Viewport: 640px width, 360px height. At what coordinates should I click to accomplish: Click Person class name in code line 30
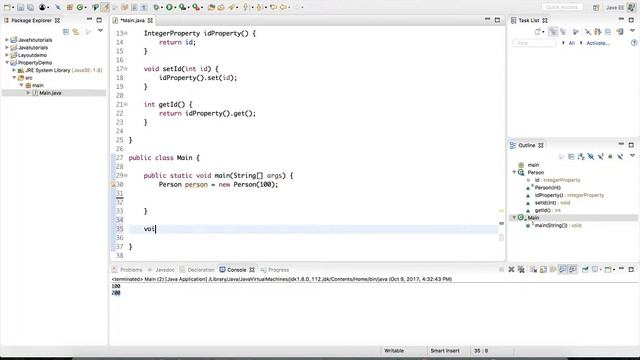pos(170,184)
